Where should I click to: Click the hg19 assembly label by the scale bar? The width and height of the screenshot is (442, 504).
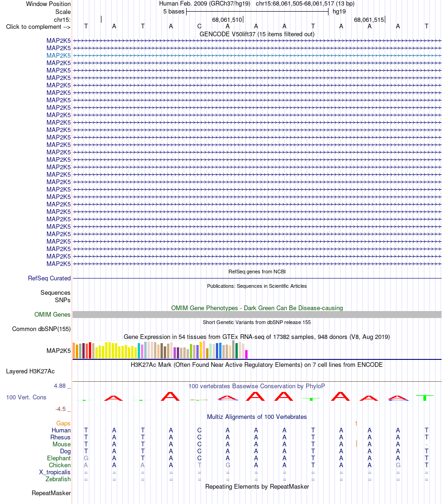coord(339,12)
